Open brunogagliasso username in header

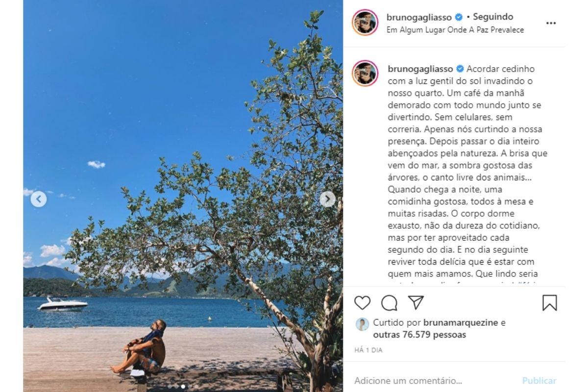(419, 17)
